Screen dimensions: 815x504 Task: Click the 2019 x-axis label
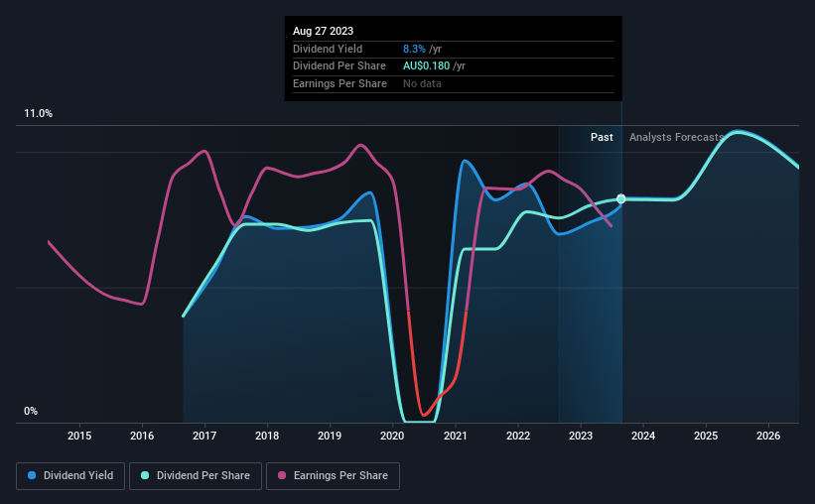tap(330, 436)
